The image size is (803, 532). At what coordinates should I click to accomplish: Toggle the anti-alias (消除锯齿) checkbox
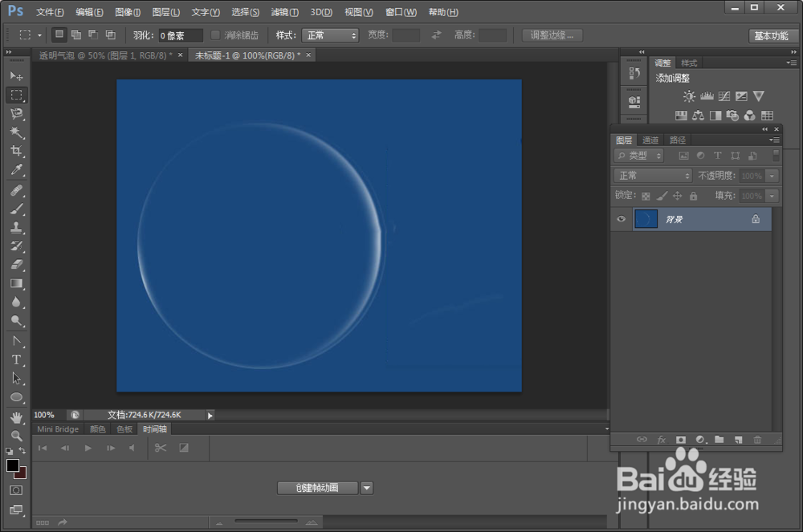pos(215,35)
